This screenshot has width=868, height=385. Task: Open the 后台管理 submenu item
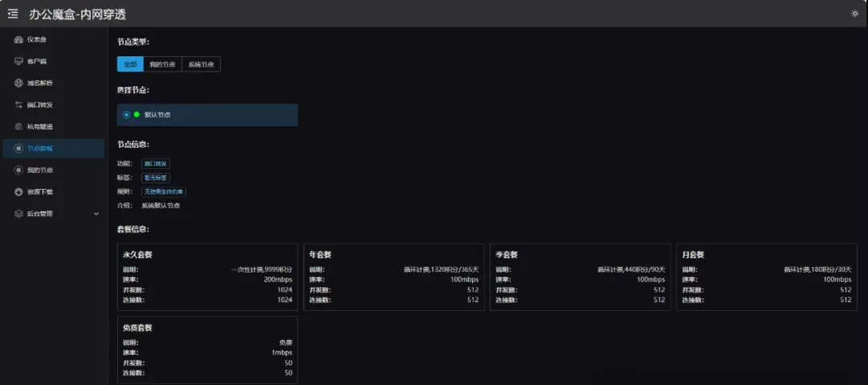[x=40, y=214]
